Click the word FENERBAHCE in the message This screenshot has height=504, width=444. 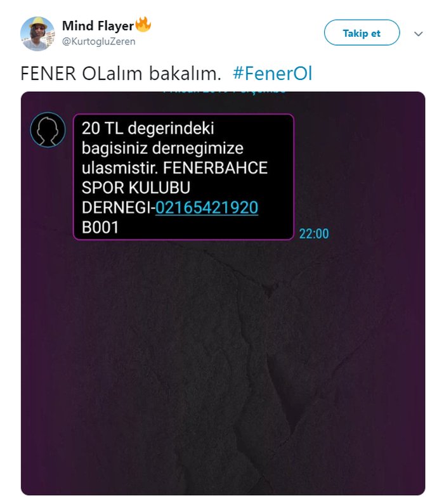215,168
